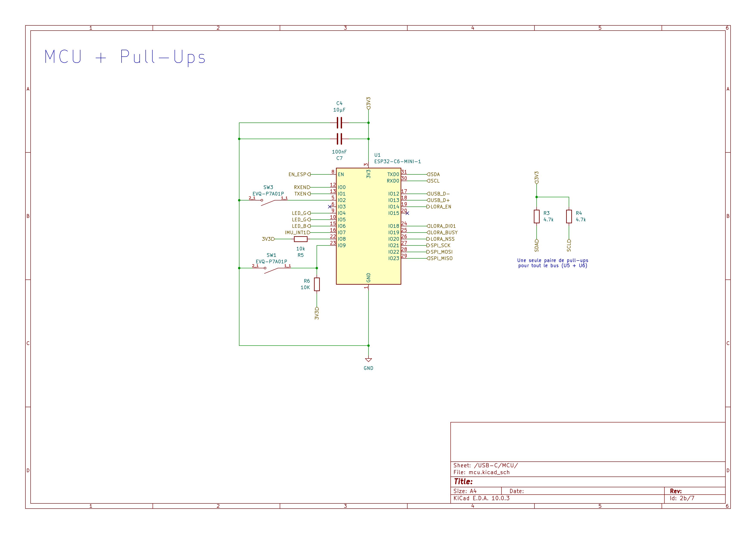Select the 'MCU + Pull-Ups' sheet title text

coord(125,57)
